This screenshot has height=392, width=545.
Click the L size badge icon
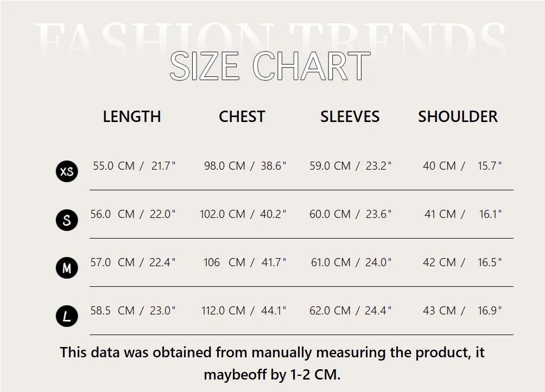tap(67, 316)
